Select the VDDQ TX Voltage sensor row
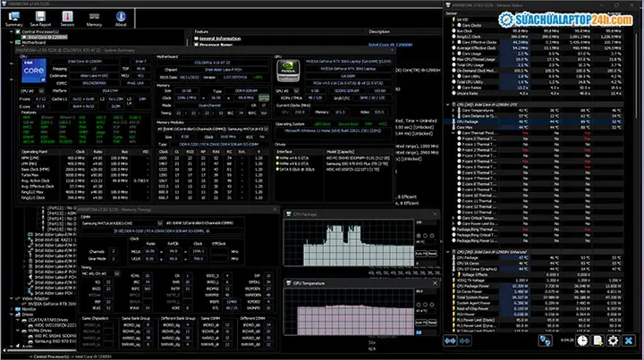Image resolution: width=644 pixels, height=360 pixels. tap(539, 280)
